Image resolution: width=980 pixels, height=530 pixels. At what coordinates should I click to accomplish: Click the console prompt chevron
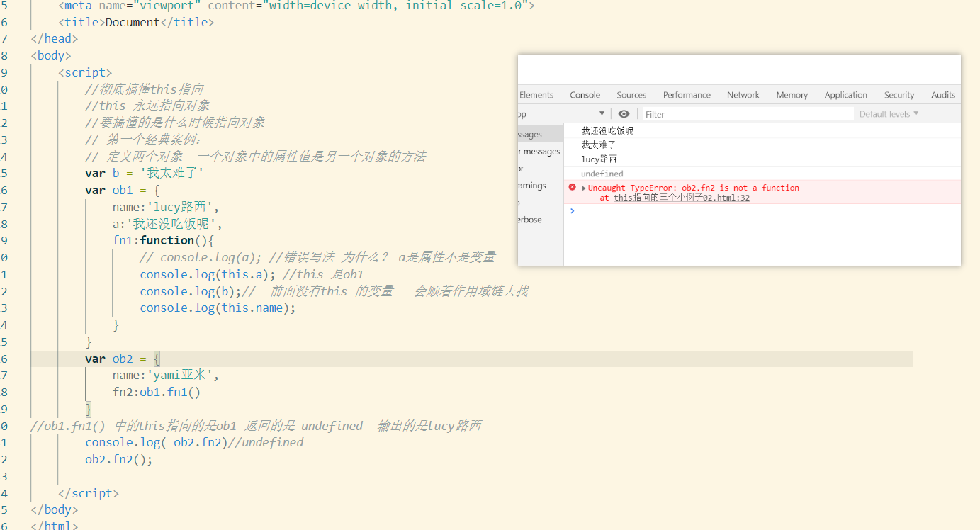(x=573, y=210)
